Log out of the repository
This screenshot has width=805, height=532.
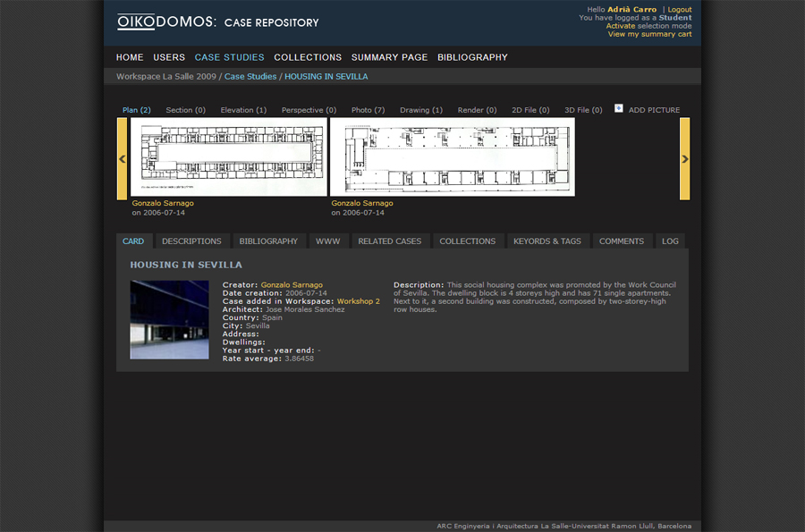[x=679, y=10]
